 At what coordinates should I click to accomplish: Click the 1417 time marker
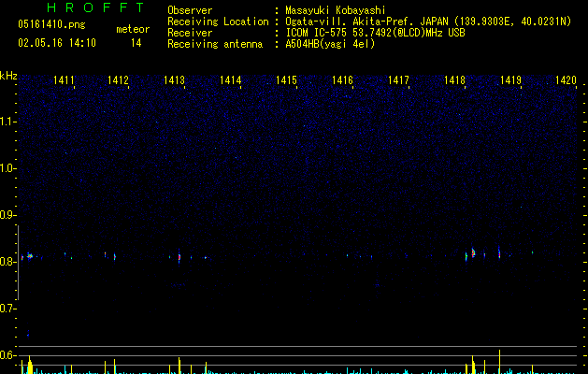398,80
